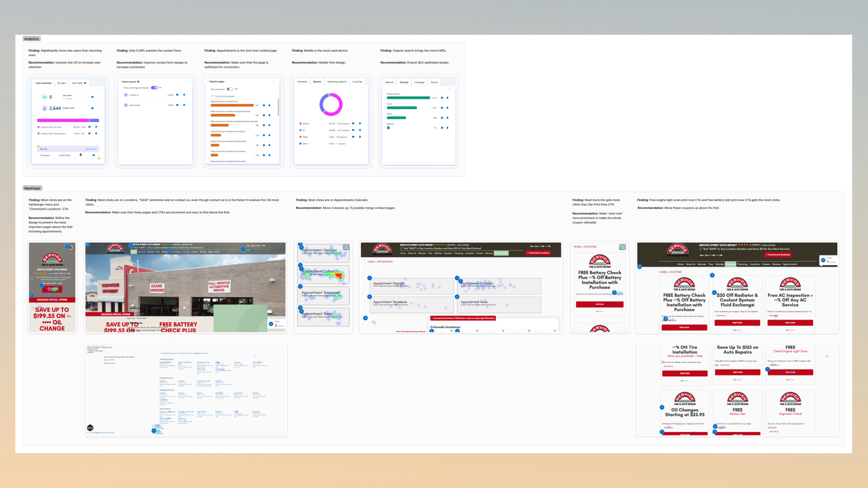Click recording icon for Mobile device row
The height and width of the screenshot is (488, 868).
click(x=353, y=123)
